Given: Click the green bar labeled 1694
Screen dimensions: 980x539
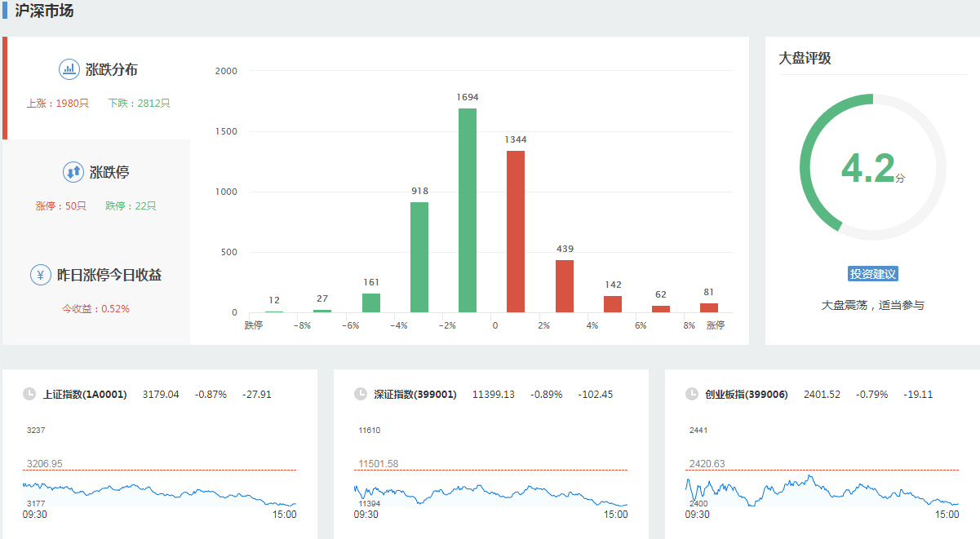Looking at the screenshot, I should click(468, 212).
